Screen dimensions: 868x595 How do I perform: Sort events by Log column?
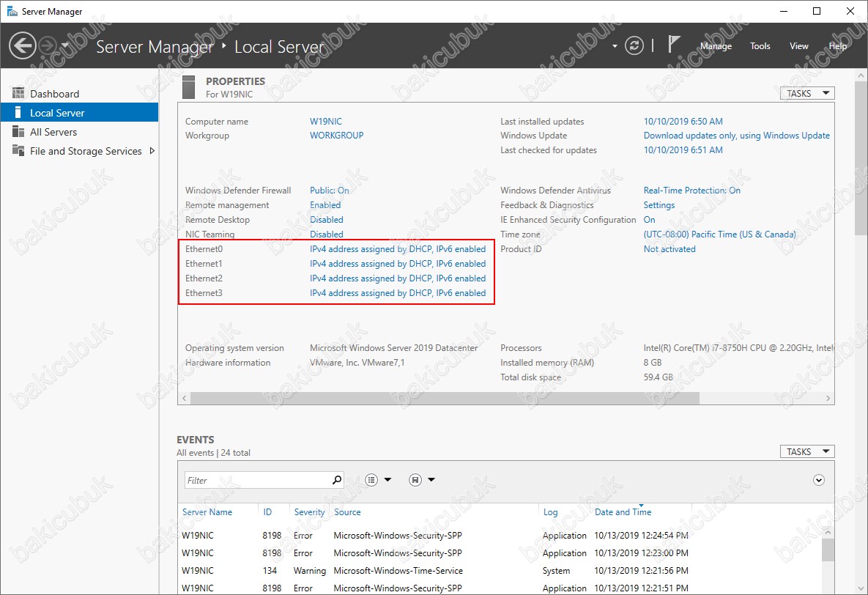550,512
